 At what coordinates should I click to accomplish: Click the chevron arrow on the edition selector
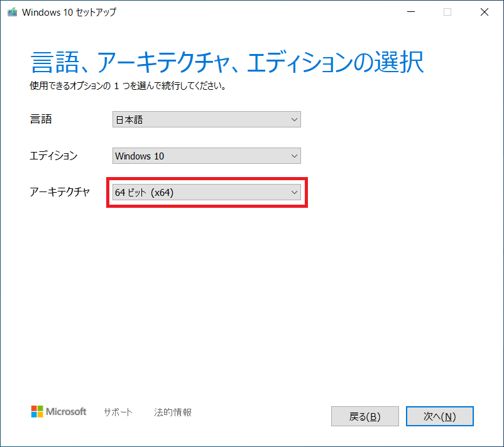coord(294,156)
